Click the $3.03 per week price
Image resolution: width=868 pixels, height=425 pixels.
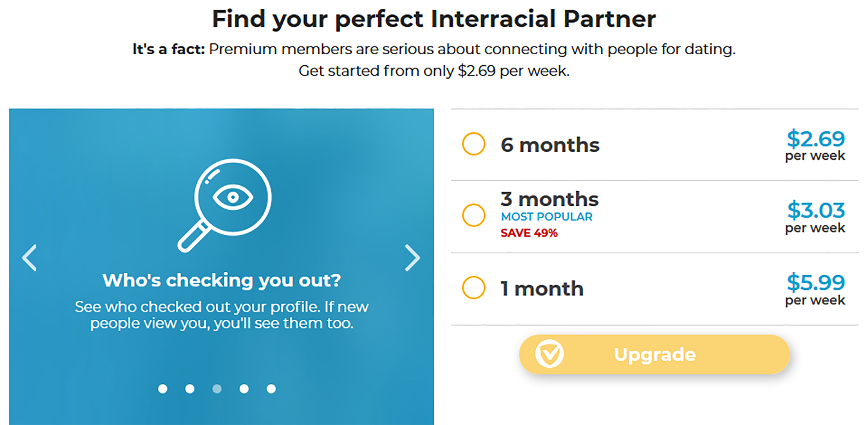815,217
